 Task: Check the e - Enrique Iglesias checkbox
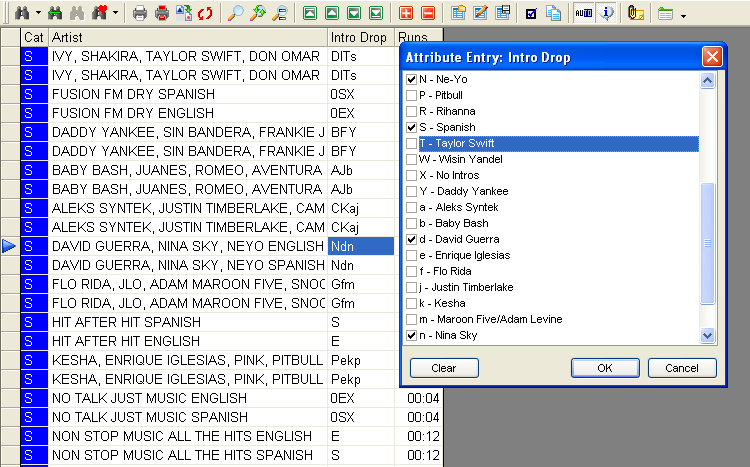[x=411, y=256]
